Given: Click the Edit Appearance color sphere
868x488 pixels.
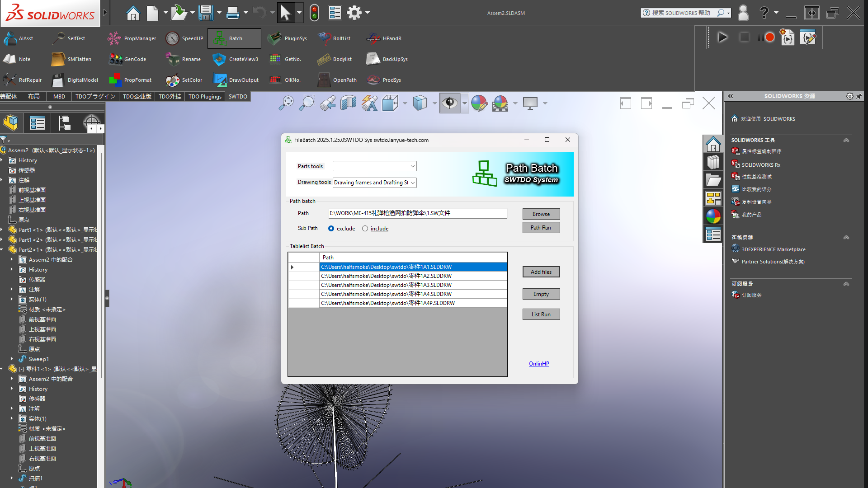Looking at the screenshot, I should 479,103.
